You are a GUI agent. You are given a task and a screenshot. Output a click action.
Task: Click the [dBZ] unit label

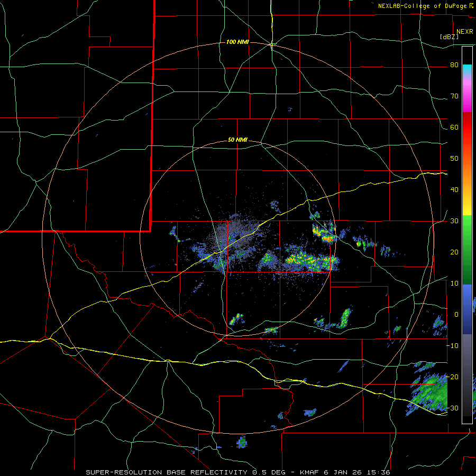(449, 37)
